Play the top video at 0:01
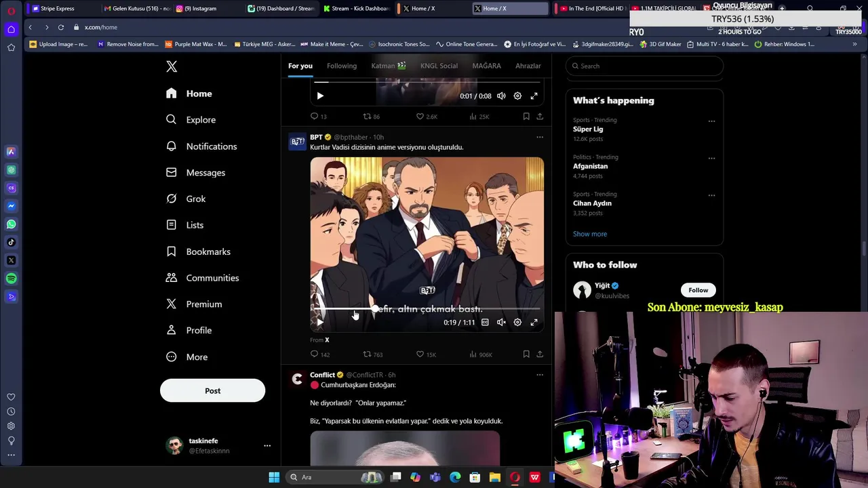The width and height of the screenshot is (868, 488). 320,96
